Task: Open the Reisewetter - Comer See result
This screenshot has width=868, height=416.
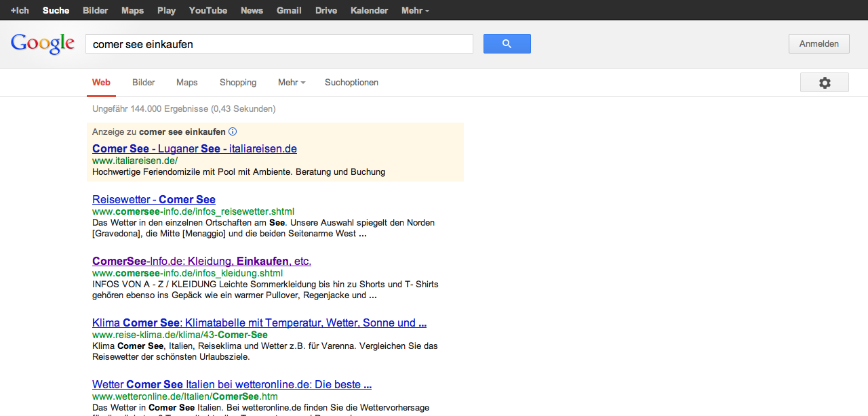Action: click(154, 199)
